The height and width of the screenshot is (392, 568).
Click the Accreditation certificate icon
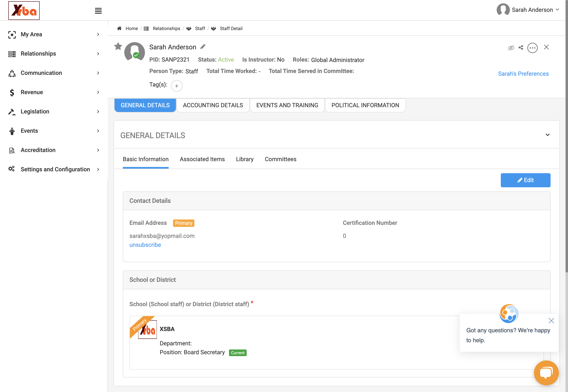[x=12, y=150]
